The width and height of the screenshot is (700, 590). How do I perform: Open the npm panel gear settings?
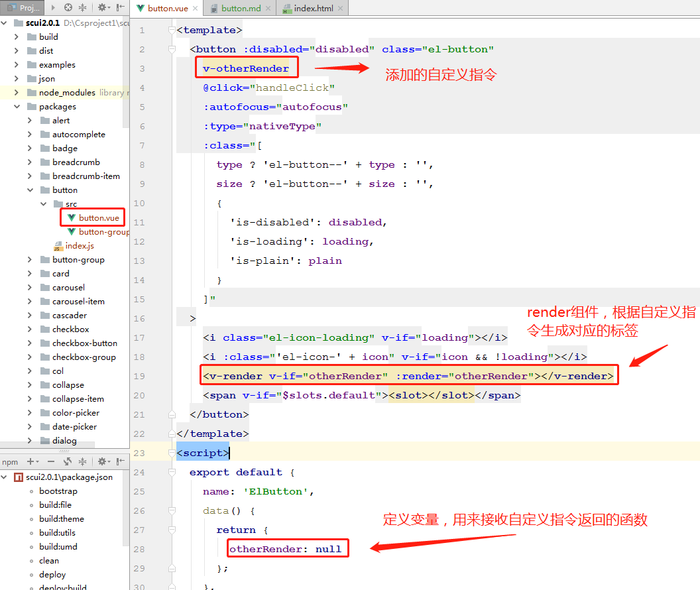click(103, 461)
